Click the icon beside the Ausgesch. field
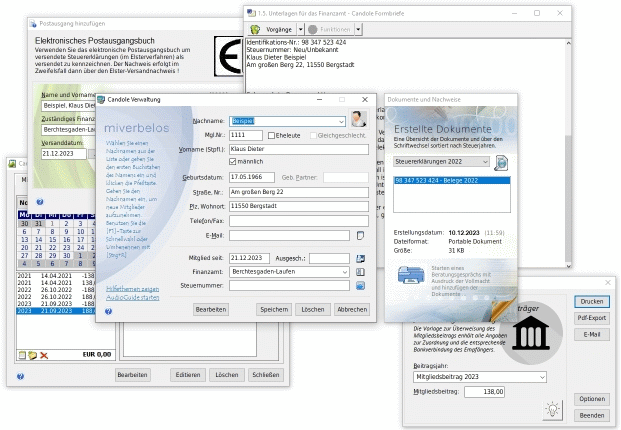 tap(360, 258)
